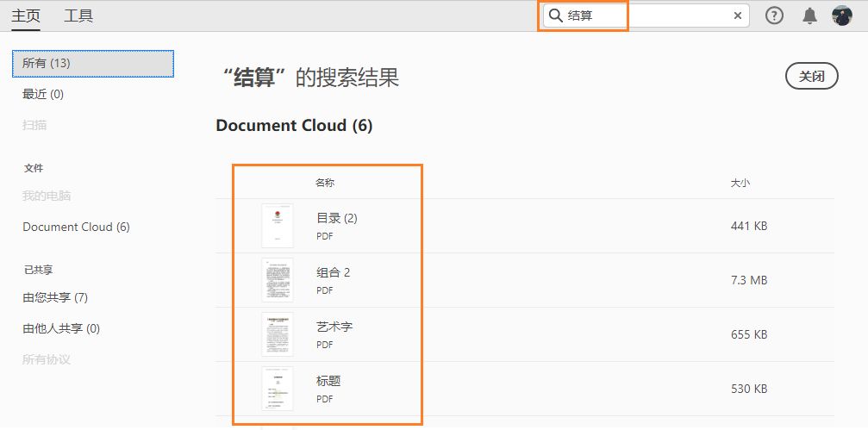
Task: Open 由您共享 (7) in the sidebar
Action: tap(55, 298)
